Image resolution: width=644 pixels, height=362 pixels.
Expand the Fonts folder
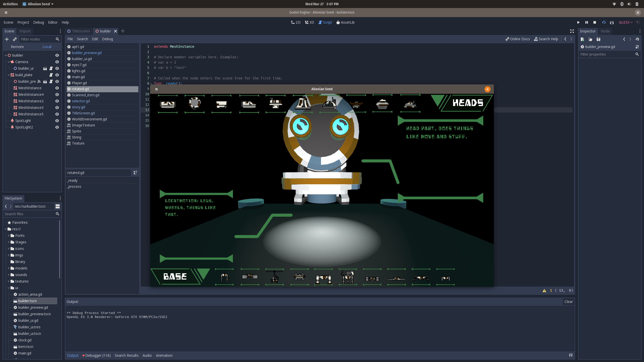(x=9, y=236)
